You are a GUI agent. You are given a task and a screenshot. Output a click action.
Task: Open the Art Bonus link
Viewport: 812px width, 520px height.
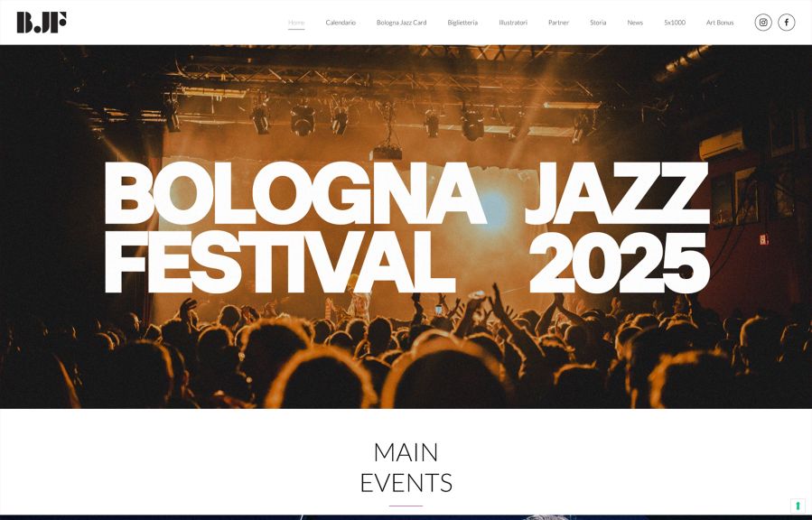click(720, 23)
